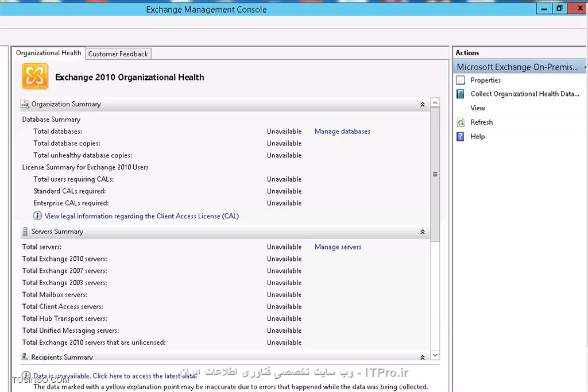Click the Unavailable value for Enterprise CALs required
This screenshot has width=588, height=392.
tap(284, 203)
